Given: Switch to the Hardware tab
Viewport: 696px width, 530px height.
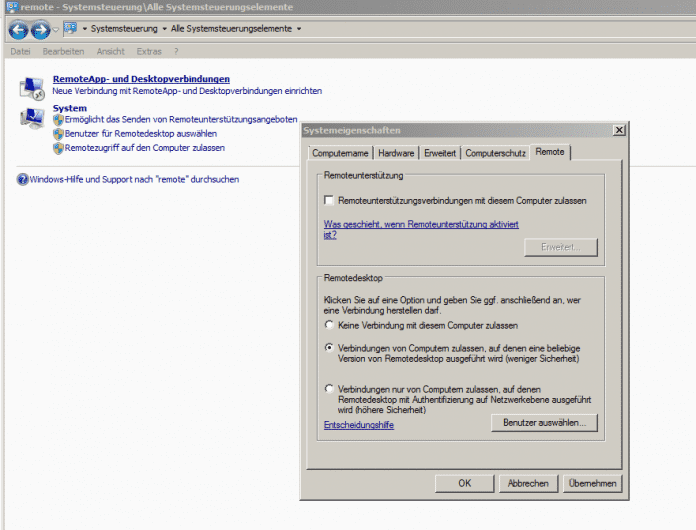Looking at the screenshot, I should (x=396, y=152).
